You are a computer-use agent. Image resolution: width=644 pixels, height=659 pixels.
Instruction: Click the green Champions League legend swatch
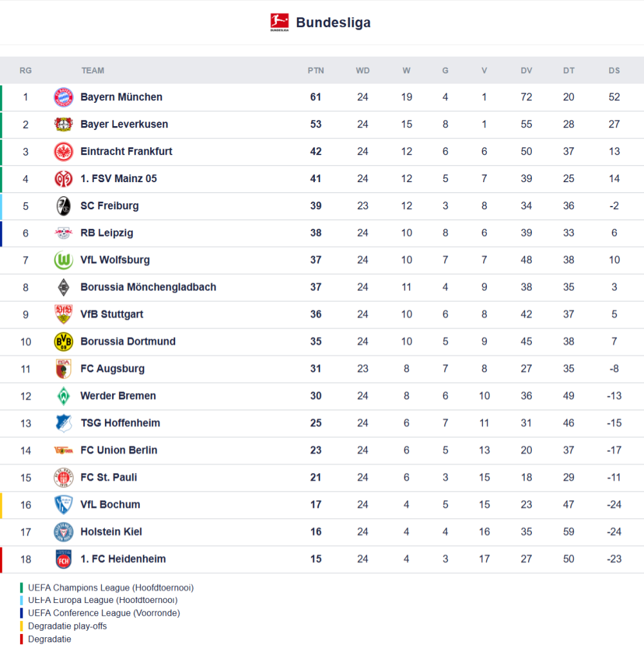(x=22, y=588)
